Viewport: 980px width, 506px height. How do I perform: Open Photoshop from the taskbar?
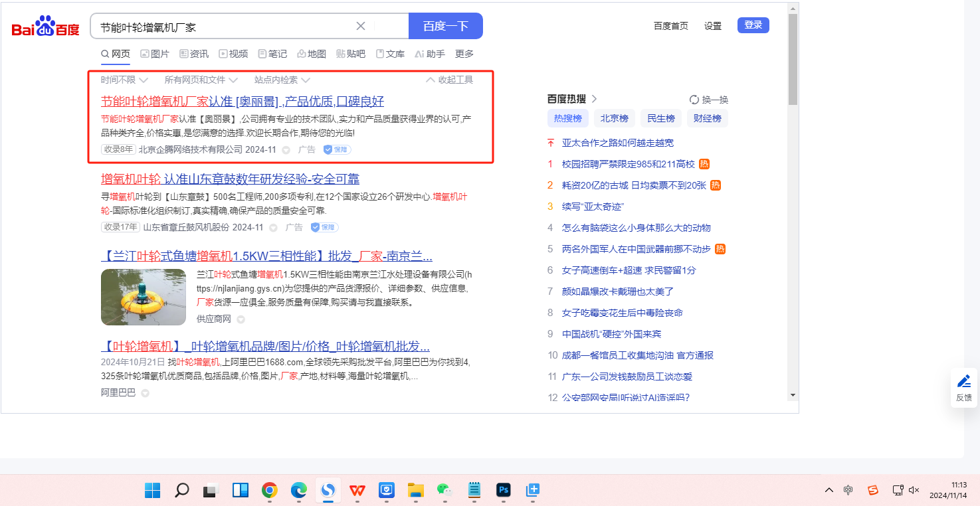coord(504,490)
